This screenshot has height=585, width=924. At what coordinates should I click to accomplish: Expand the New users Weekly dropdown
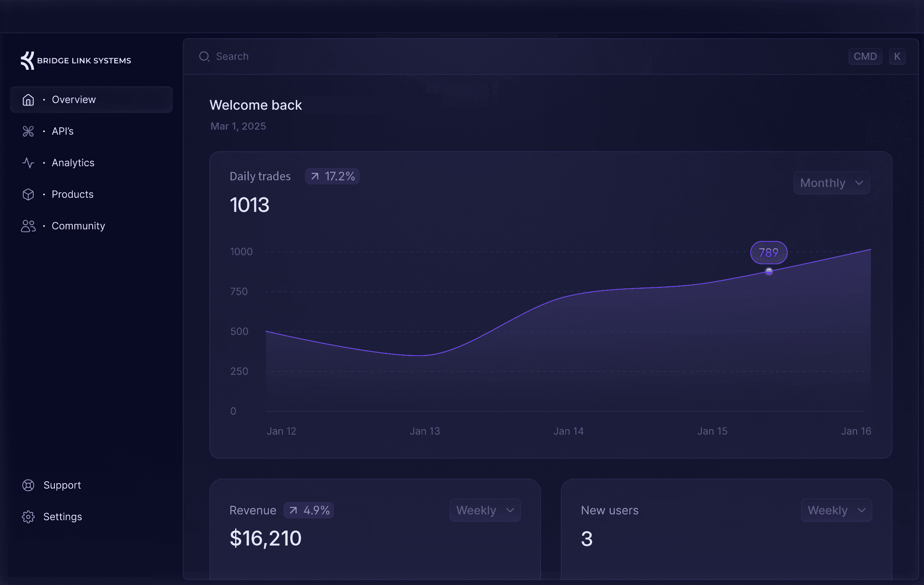click(836, 510)
